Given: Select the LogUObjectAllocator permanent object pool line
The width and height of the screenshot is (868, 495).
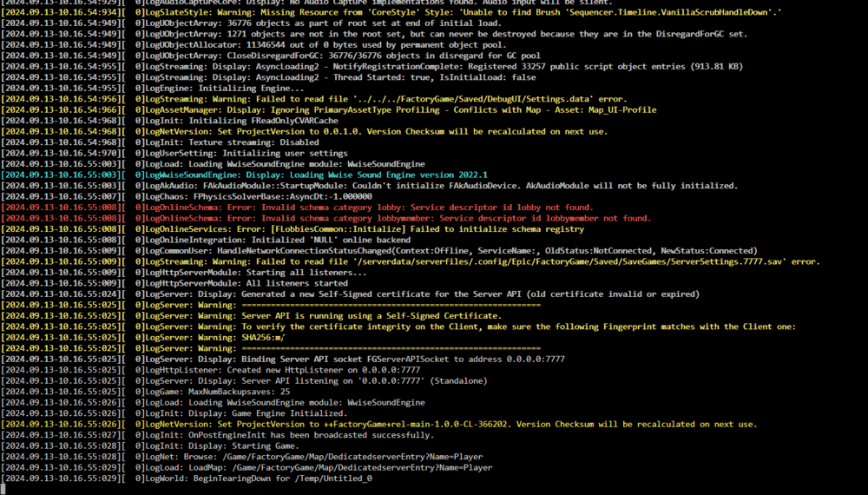Looking at the screenshot, I should pyautogui.click(x=253, y=45).
